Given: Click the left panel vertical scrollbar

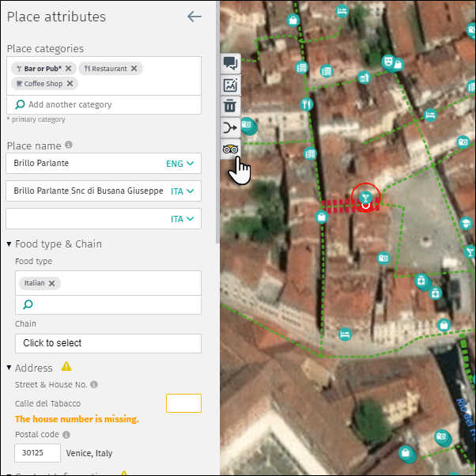Looking at the screenshot, I should pyautogui.click(x=217, y=122).
